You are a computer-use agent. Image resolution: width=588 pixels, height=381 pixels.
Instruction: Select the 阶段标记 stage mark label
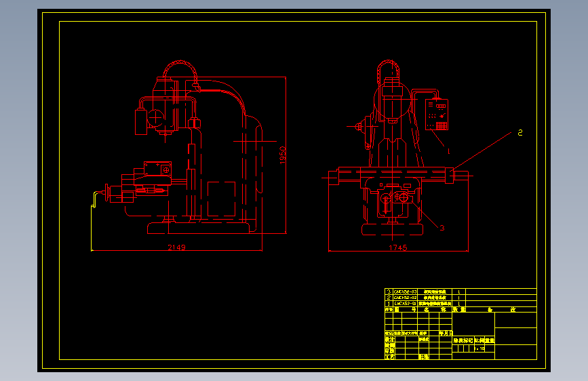tap(463, 340)
